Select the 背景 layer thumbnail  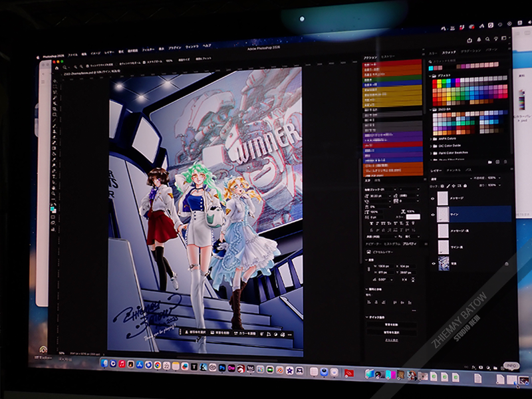coord(444,263)
